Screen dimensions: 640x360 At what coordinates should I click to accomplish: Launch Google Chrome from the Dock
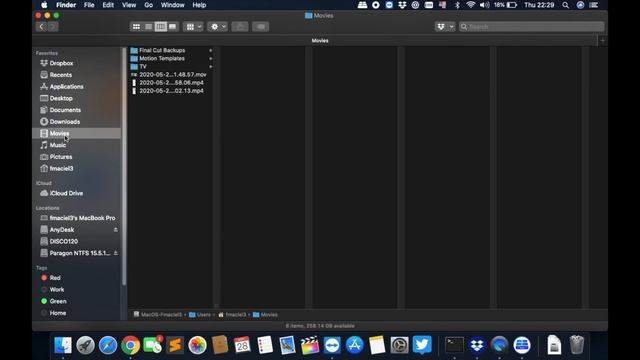(x=130, y=345)
